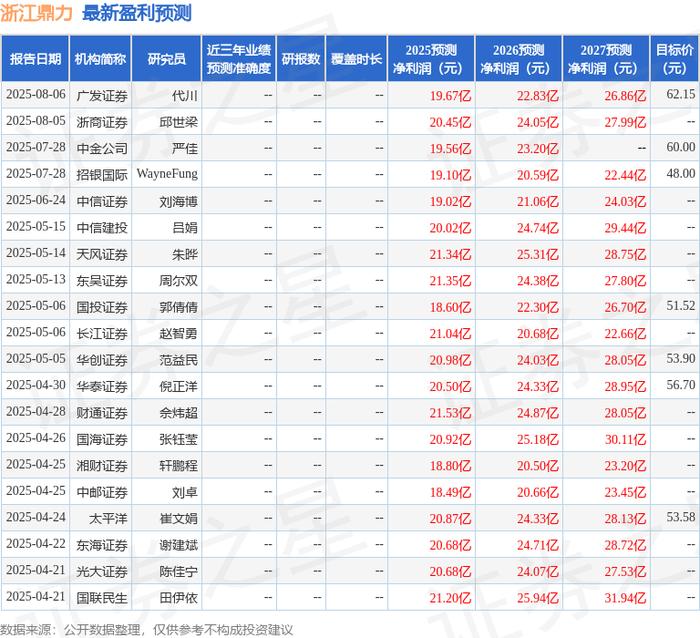Select 国联民生 institution cell
700x638 pixels.
coord(102,597)
